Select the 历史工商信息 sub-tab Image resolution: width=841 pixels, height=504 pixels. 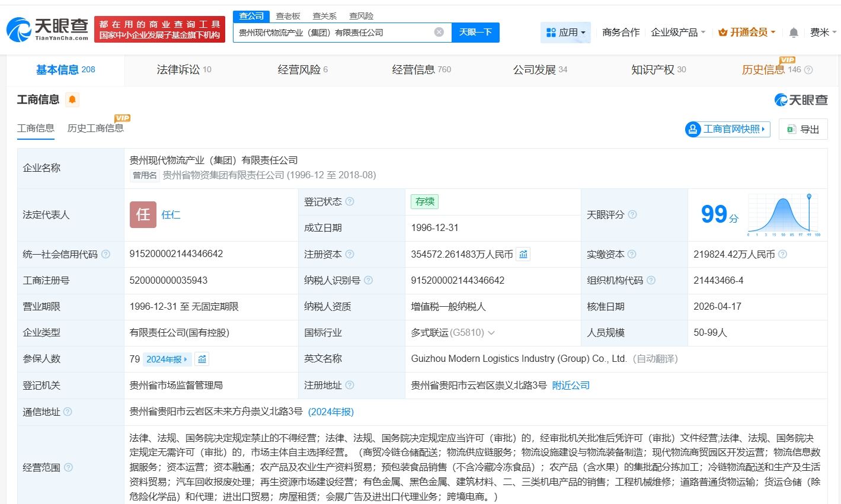(x=95, y=128)
